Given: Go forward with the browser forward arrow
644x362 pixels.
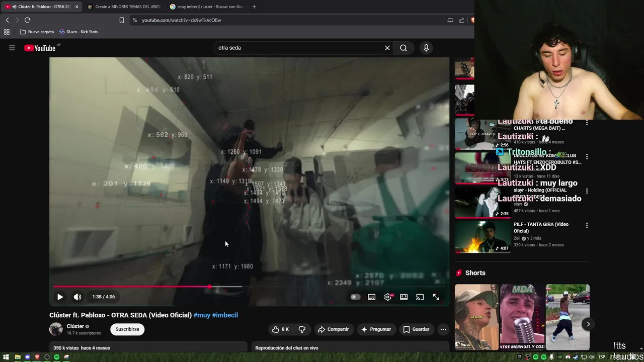Looking at the screenshot, I should pos(17,20).
